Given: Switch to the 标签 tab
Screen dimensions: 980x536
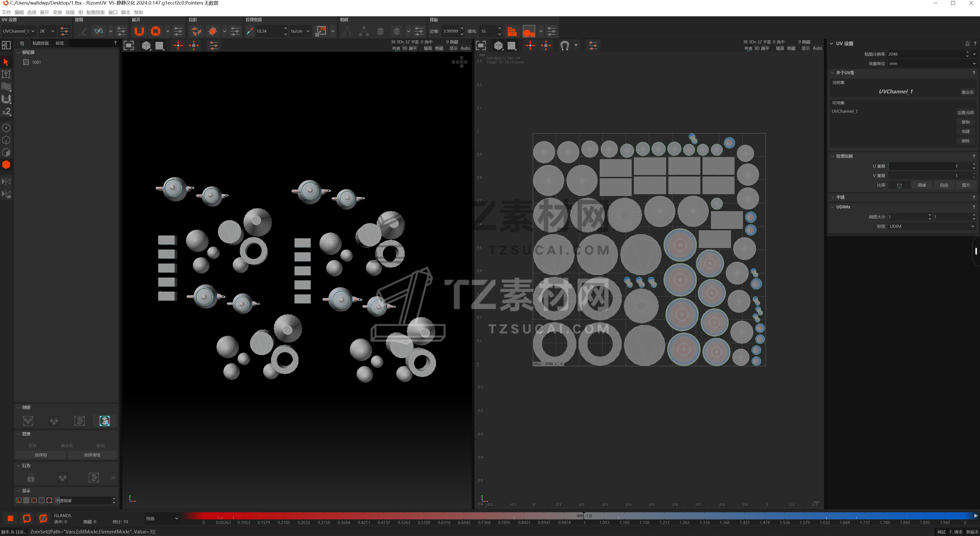Looking at the screenshot, I should point(60,43).
